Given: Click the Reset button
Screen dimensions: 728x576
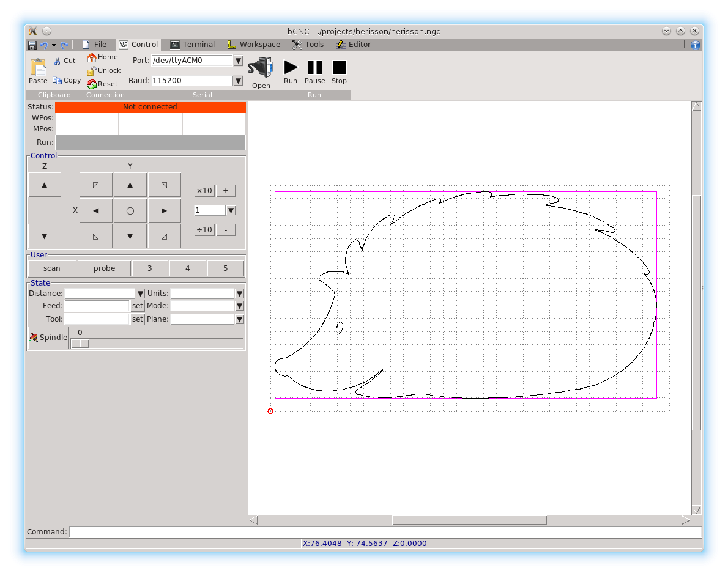Looking at the screenshot, I should point(103,84).
